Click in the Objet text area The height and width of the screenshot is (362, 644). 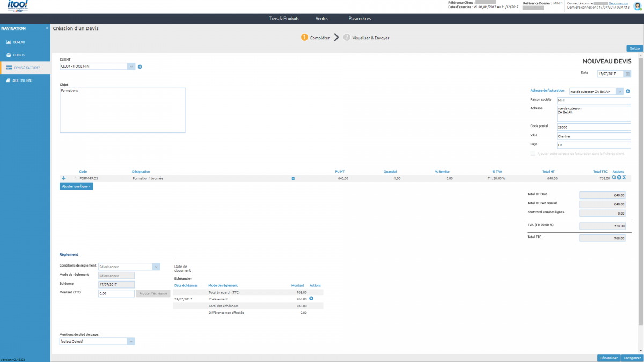pos(122,110)
